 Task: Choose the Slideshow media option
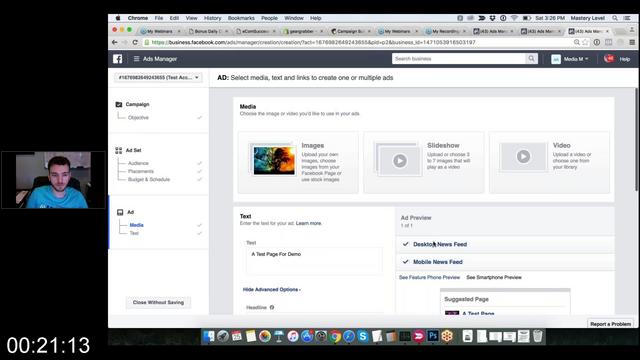click(x=424, y=162)
